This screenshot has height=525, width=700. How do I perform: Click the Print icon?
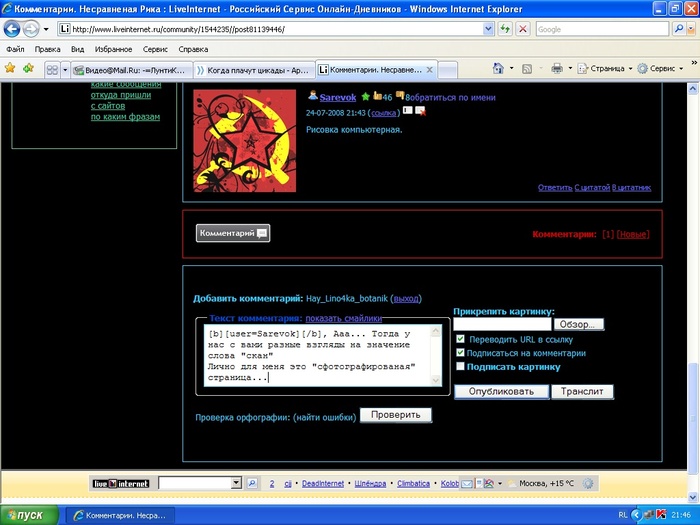(x=557, y=68)
